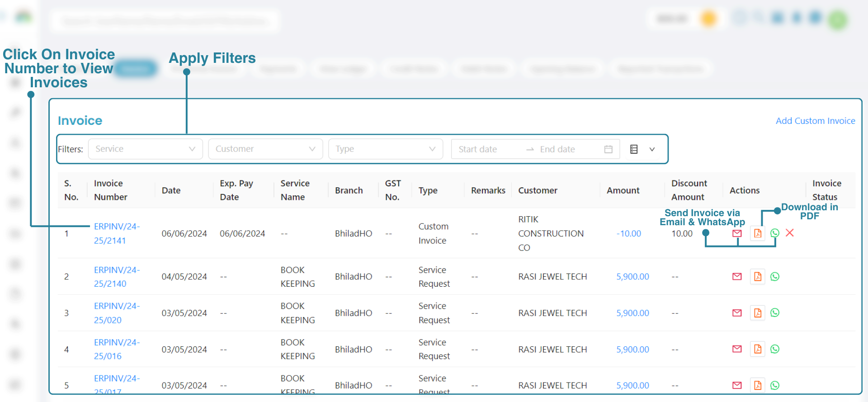Download PDF for invoice ERPINV/24-25/016
Viewport: 868px width, 402px height.
point(758,349)
